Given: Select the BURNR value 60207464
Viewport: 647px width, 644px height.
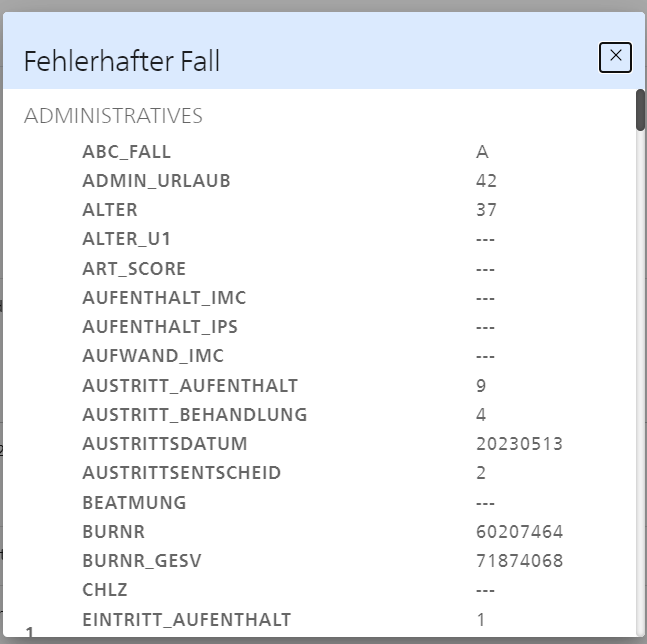Looking at the screenshot, I should point(519,532).
